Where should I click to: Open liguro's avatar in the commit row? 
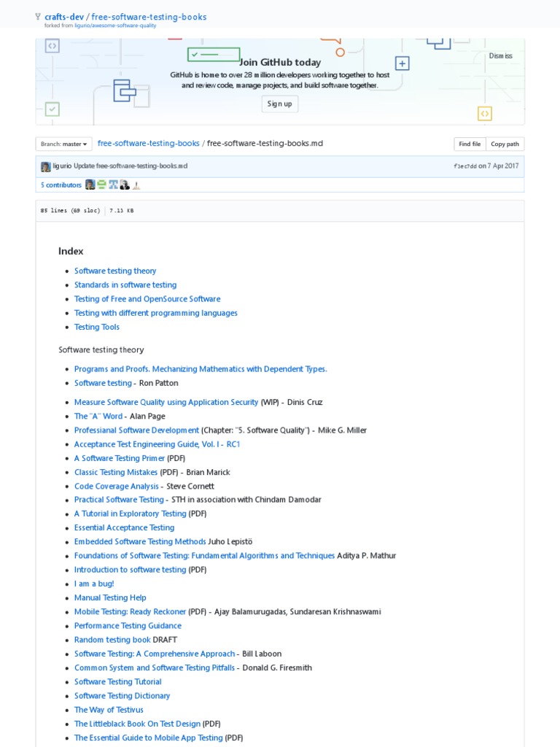click(x=46, y=166)
